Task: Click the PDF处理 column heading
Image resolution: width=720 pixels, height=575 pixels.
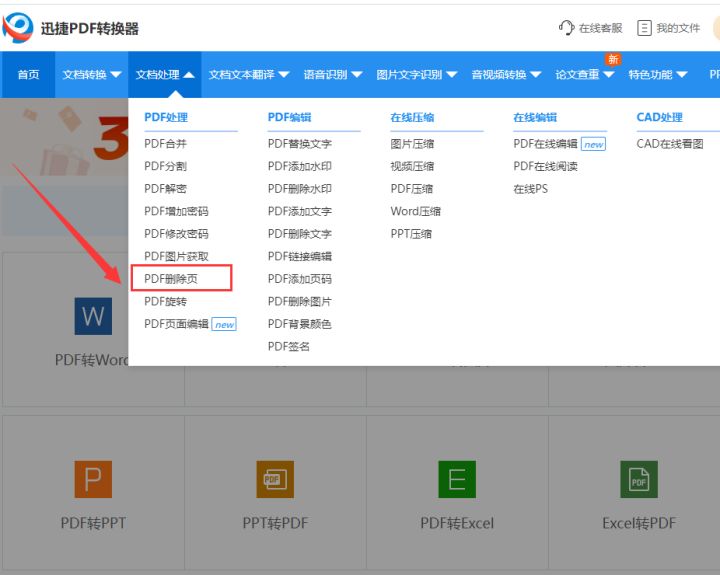Action: [166, 117]
